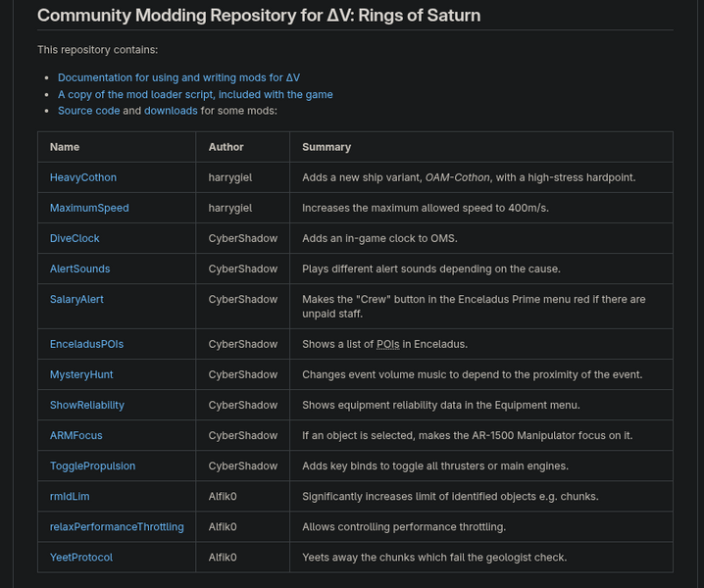The image size is (704, 588).
Task: Click the 'Plays different alert sounds' summary
Action: tap(431, 269)
